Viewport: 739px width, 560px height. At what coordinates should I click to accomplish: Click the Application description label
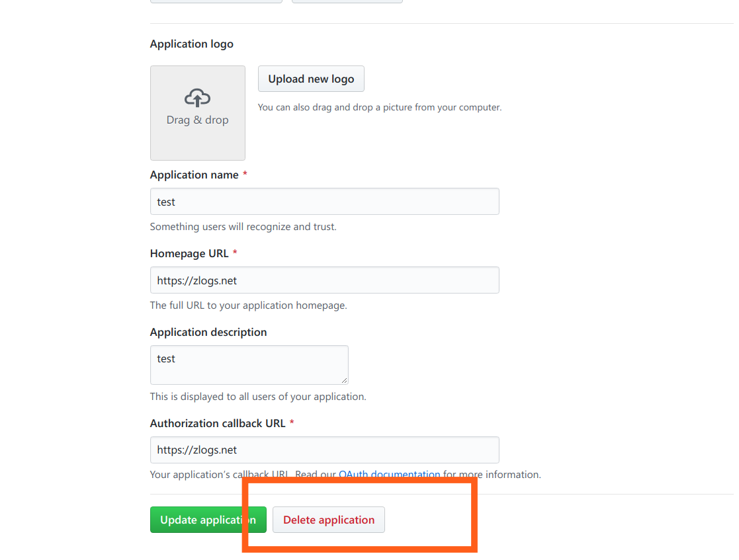(208, 332)
